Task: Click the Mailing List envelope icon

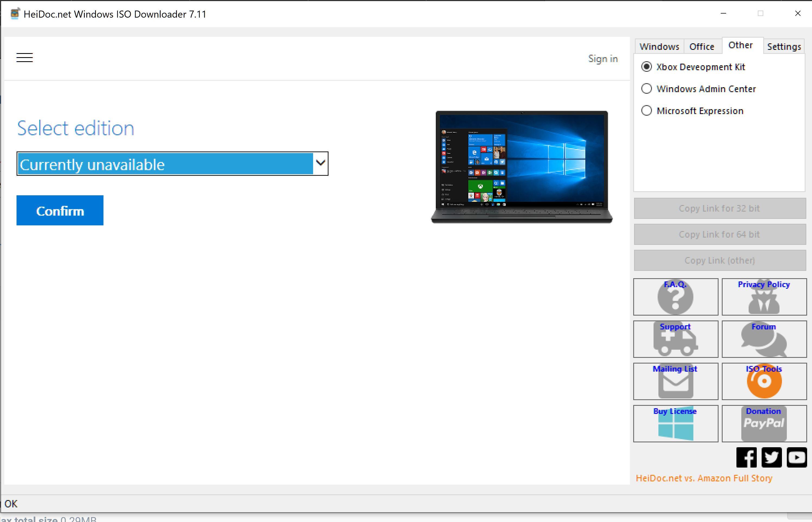Action: (675, 381)
